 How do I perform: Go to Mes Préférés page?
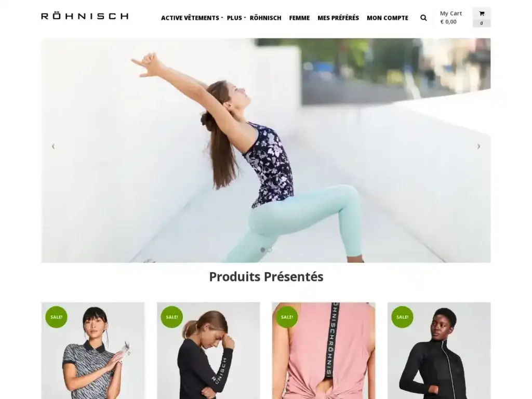pyautogui.click(x=338, y=18)
